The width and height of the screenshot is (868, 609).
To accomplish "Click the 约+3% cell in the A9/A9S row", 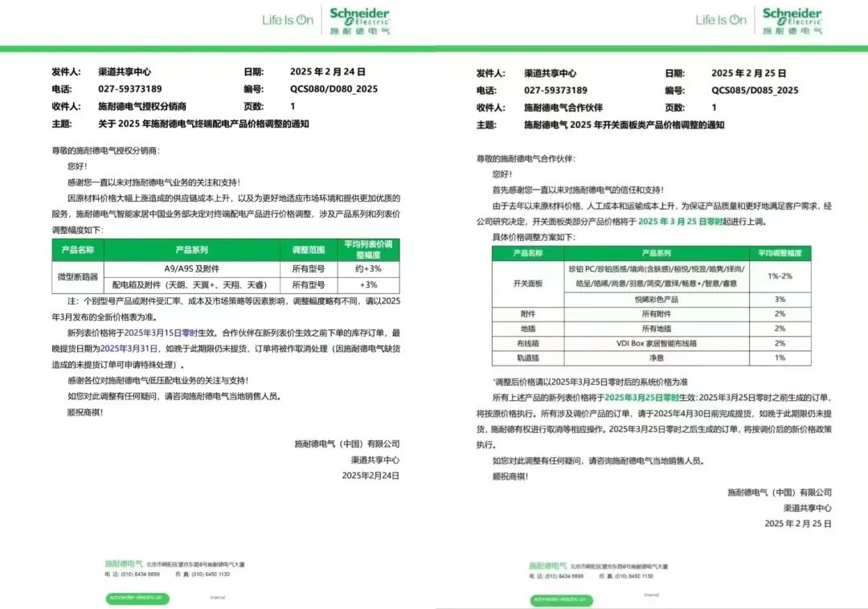I will [369, 269].
